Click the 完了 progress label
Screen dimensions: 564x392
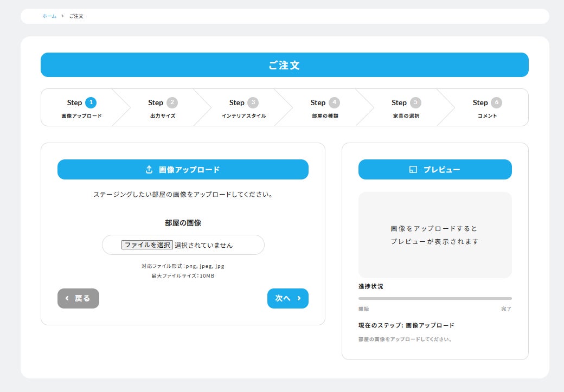coord(507,309)
